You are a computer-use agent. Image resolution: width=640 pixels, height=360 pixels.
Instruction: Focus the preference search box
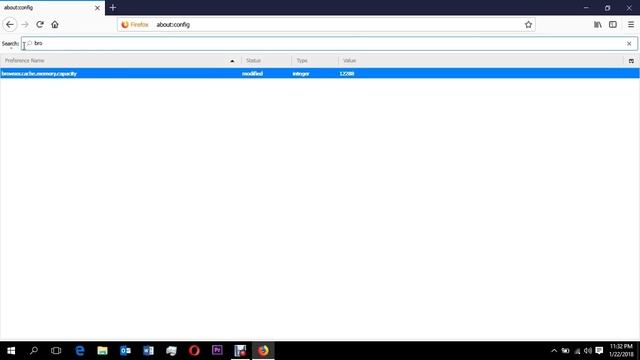coord(329,43)
